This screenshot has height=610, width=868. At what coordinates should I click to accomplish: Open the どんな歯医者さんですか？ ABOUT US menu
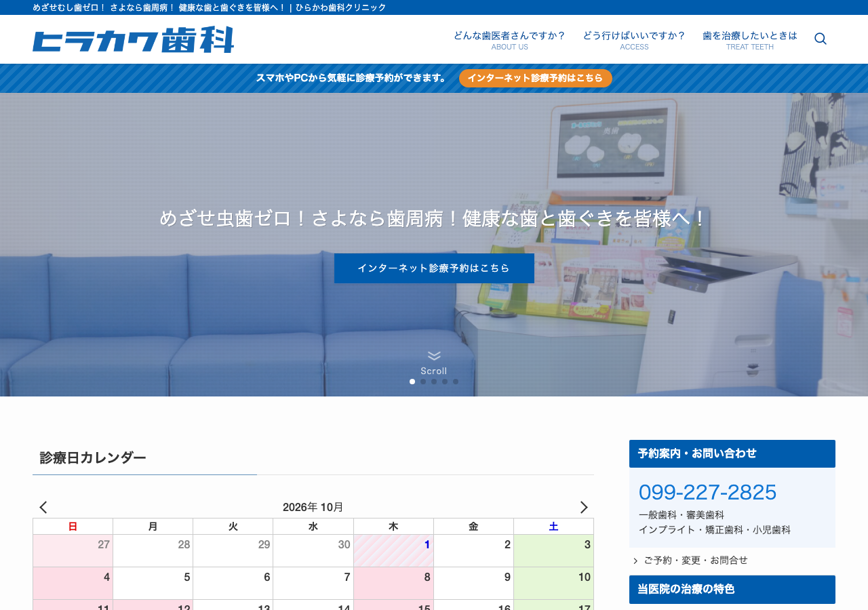coord(509,40)
